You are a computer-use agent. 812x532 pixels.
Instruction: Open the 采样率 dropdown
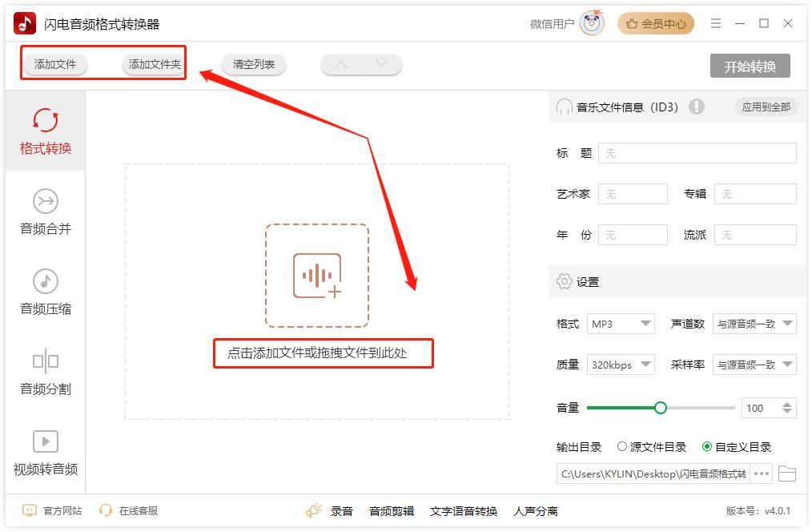[x=754, y=365]
